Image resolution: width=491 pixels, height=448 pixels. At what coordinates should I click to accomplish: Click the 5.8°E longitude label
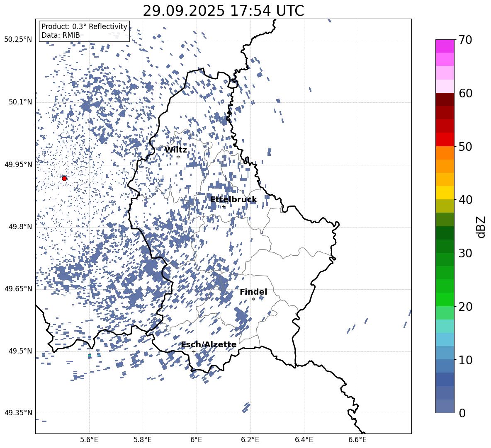tap(143, 440)
